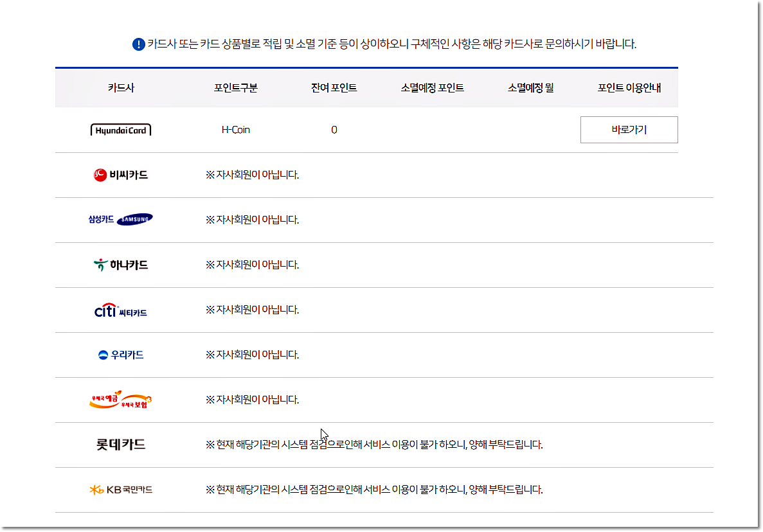Image resolution: width=763 pixels, height=532 pixels.
Task: Click the 카드사 column header
Action: [x=121, y=87]
